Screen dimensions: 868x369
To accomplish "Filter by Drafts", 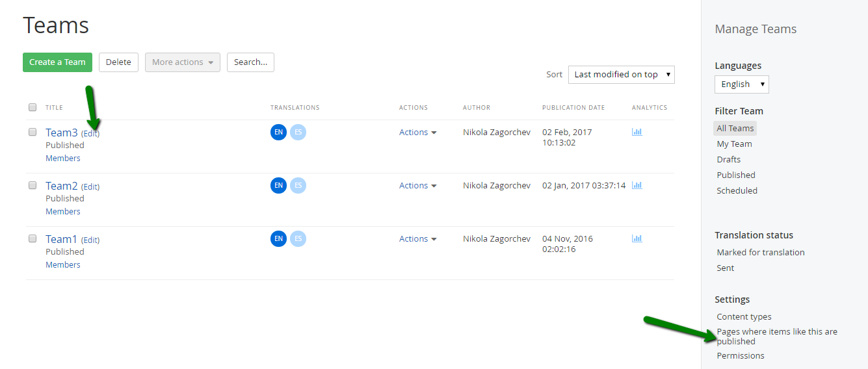I will [x=729, y=159].
